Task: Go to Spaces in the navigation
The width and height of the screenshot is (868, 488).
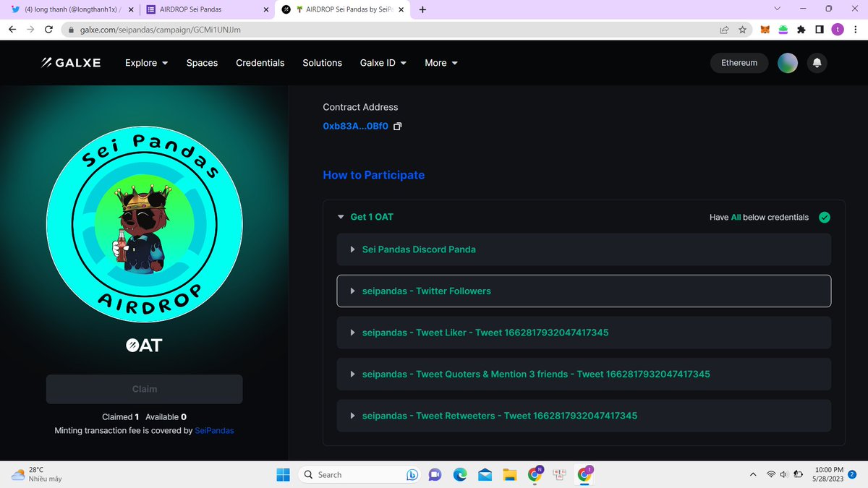Action: click(x=202, y=63)
